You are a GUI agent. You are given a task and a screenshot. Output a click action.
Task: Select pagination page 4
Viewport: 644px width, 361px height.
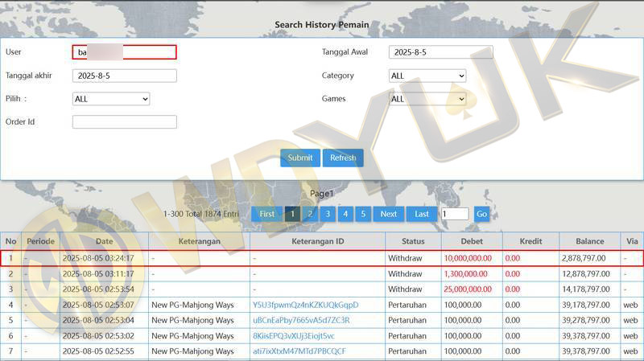(x=345, y=214)
